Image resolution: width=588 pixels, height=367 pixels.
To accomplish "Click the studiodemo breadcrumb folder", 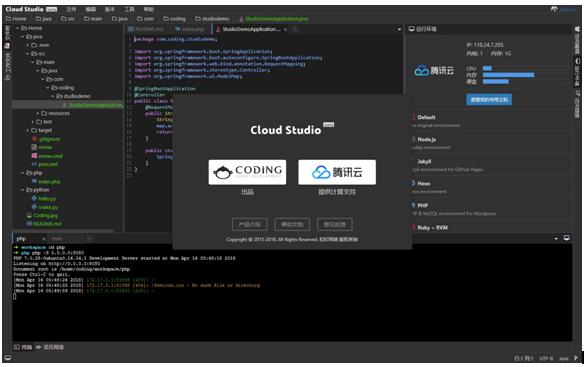I will coord(212,18).
